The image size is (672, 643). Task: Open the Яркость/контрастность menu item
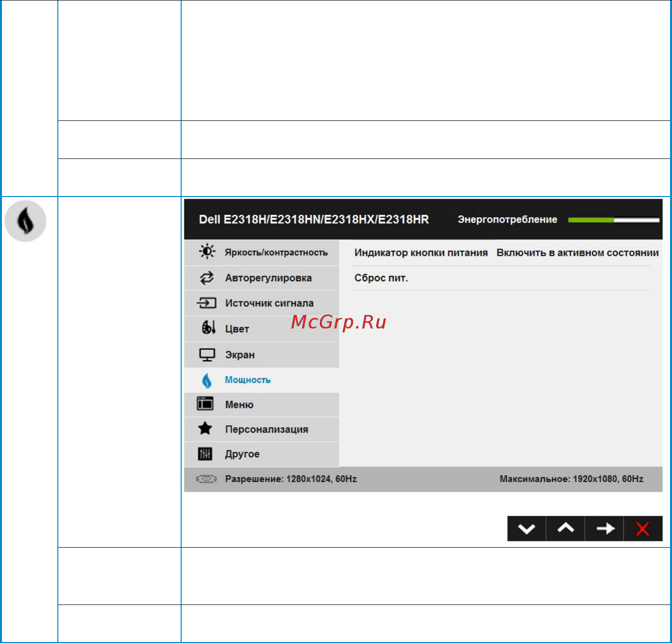tap(262, 252)
